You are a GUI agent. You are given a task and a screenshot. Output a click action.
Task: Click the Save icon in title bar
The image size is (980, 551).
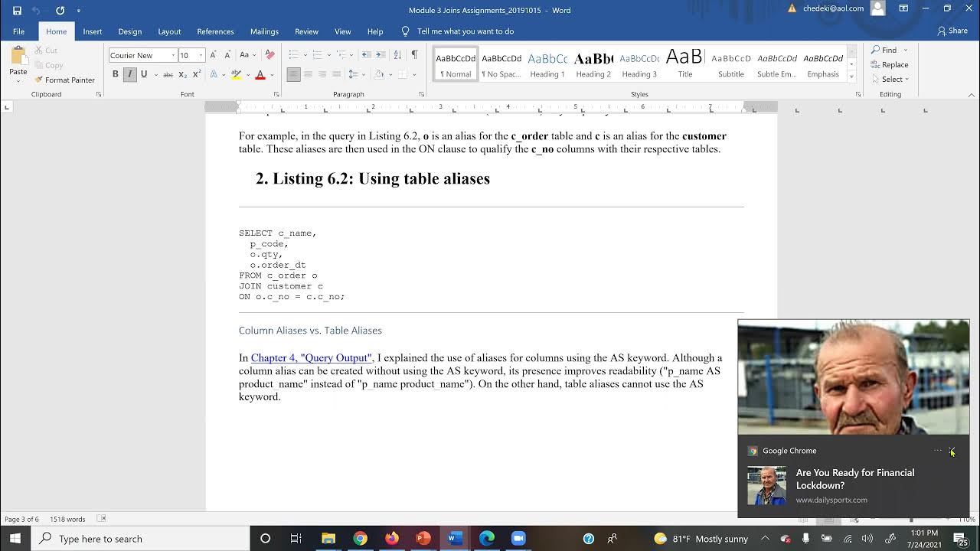pos(17,11)
